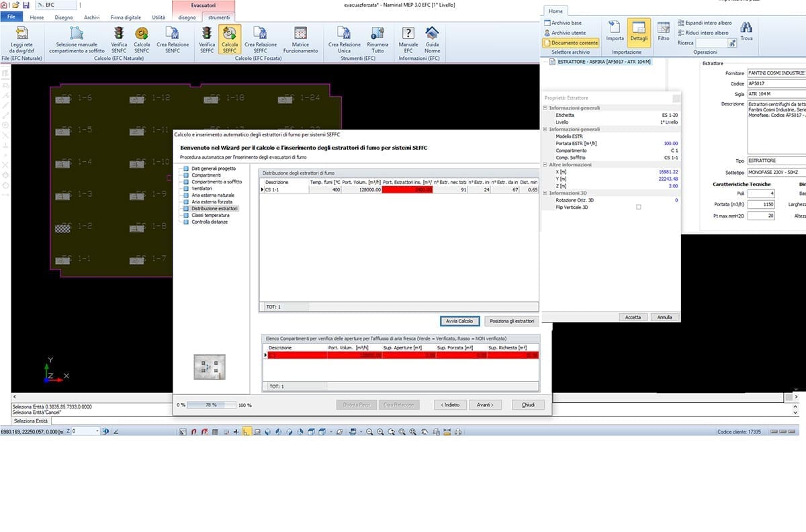Screen dimensions: 806x532
Task: Open Z value dropdown in status bar
Action: point(97,431)
